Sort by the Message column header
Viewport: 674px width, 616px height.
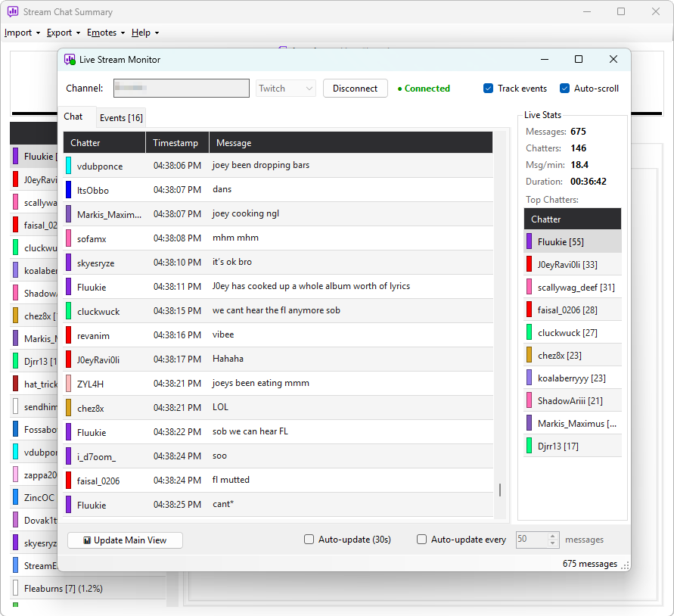(351, 143)
